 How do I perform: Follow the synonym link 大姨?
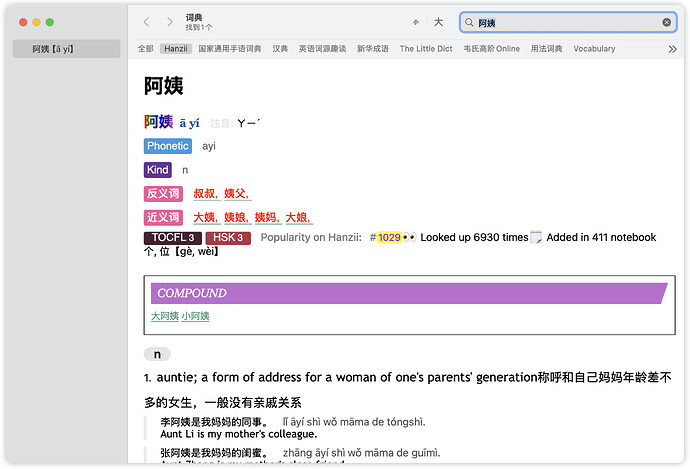click(x=205, y=217)
